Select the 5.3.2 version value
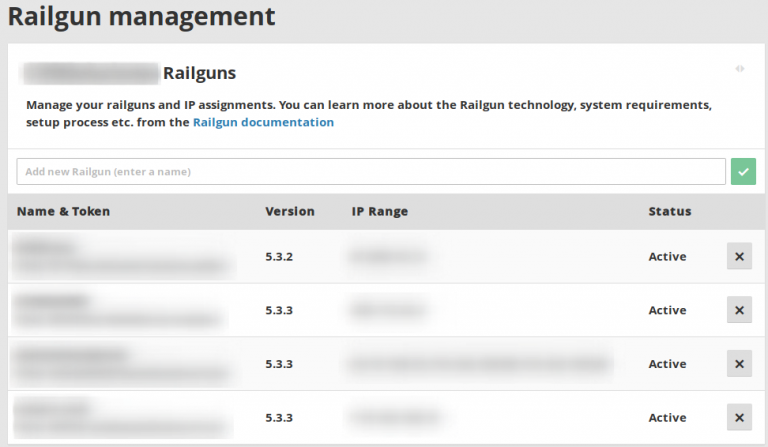The height and width of the screenshot is (447, 768). (x=279, y=257)
